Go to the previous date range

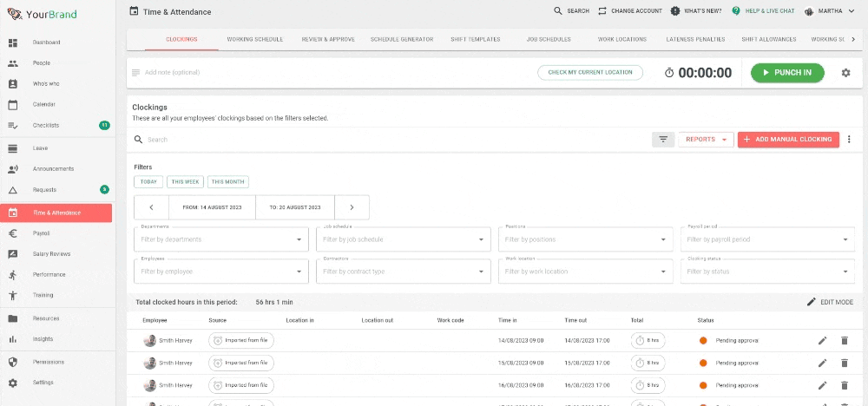[x=152, y=207]
